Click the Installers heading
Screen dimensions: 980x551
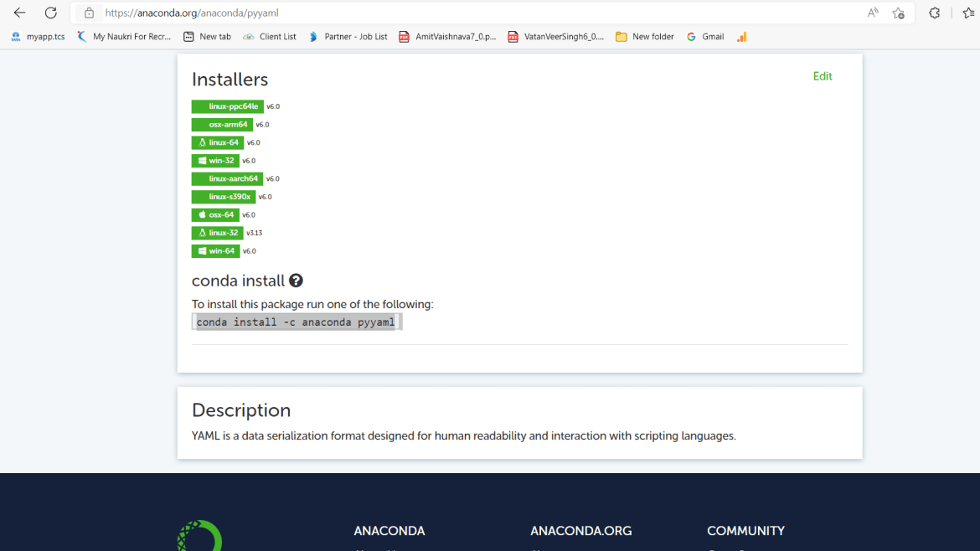pos(230,80)
